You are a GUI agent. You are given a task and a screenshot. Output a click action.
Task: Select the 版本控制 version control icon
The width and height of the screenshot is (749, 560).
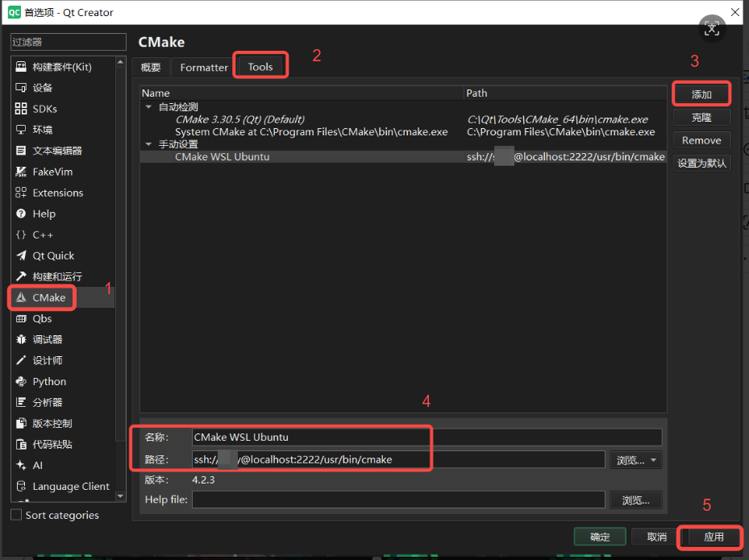tap(21, 424)
